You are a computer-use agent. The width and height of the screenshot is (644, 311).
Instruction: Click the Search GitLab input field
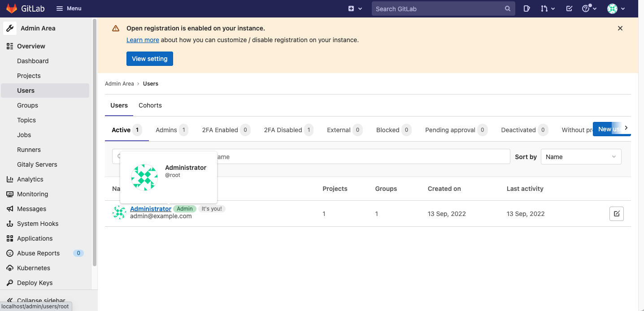(x=443, y=9)
